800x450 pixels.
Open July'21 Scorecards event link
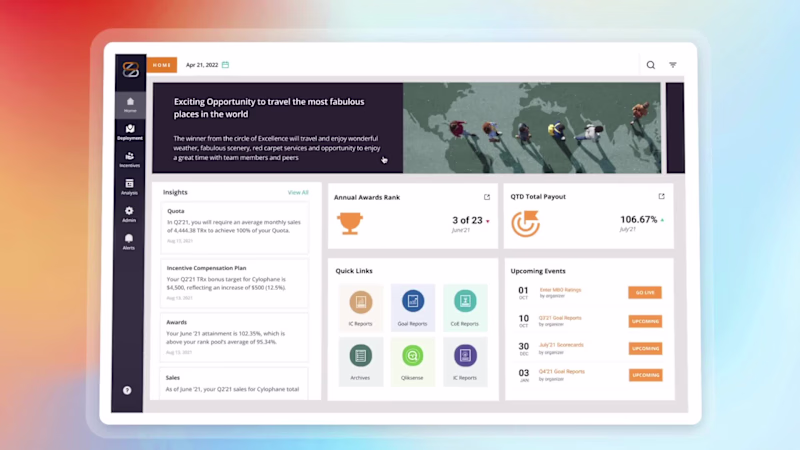coord(561,345)
